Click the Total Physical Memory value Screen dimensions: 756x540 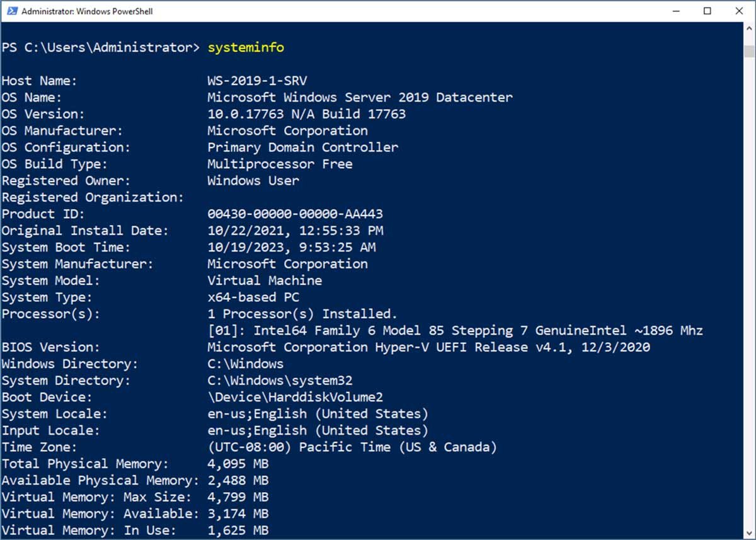point(238,464)
